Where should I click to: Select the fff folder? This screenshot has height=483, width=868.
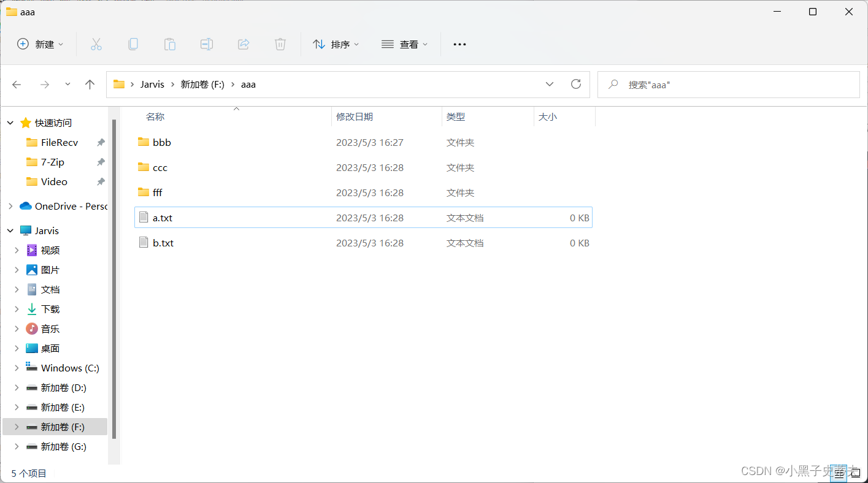363,192
